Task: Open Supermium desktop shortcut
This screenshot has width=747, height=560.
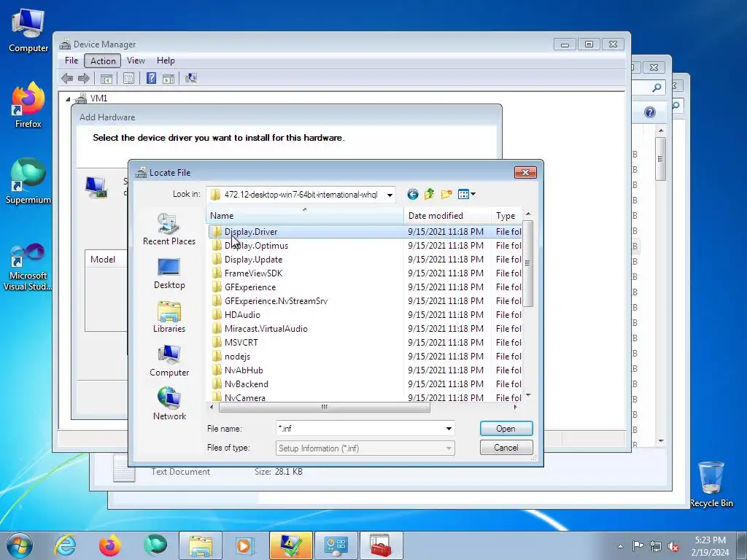Action: [28, 182]
